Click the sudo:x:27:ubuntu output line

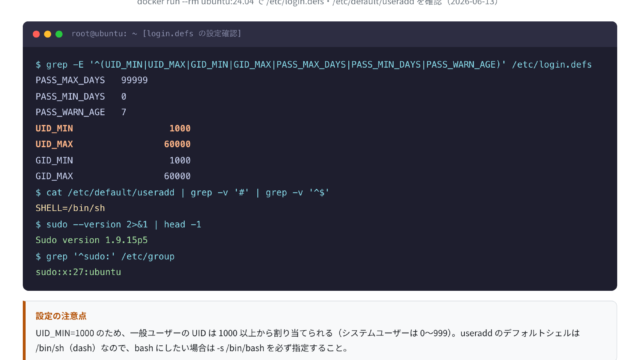coord(78,272)
